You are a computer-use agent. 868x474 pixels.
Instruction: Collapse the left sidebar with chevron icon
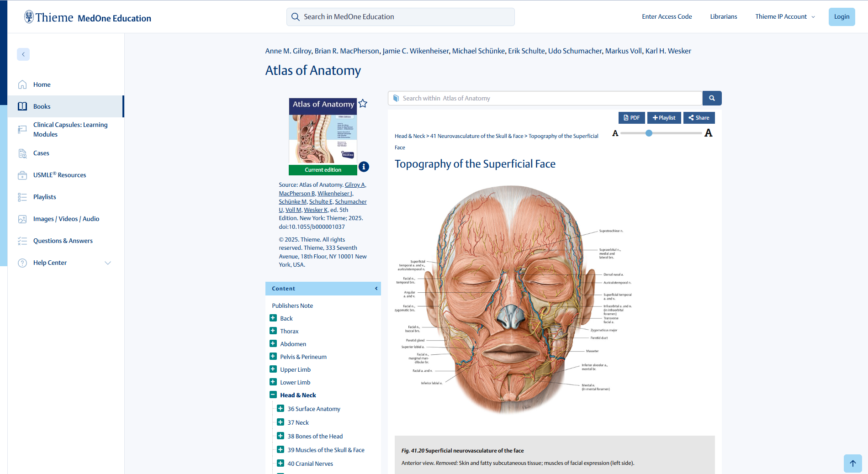(23, 54)
